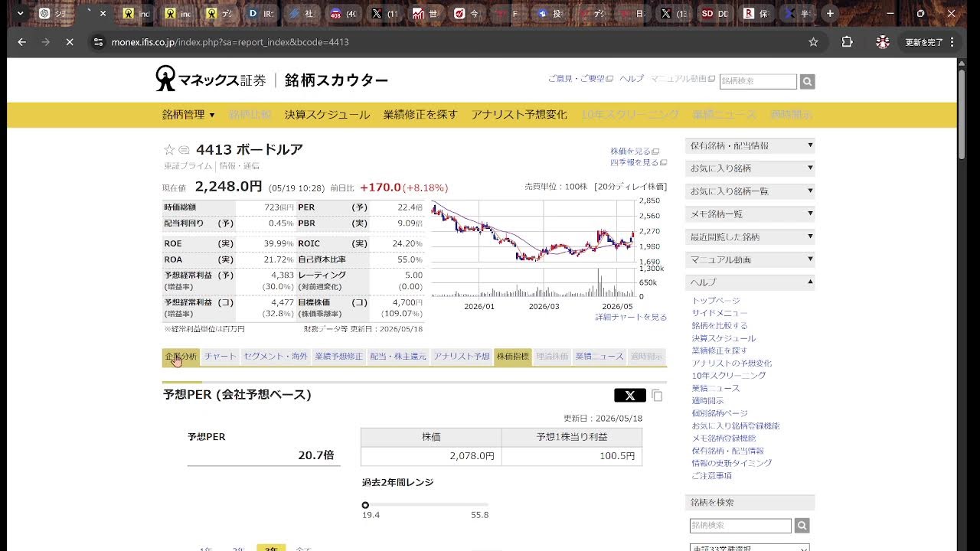The image size is (980, 551).
Task: Click the 目標株価 value 4,700円
Action: (407, 302)
